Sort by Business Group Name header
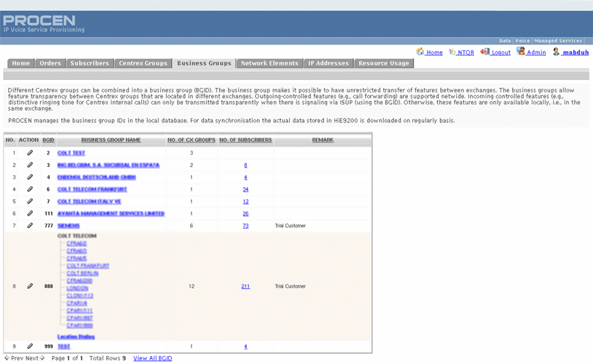This screenshot has height=364, width=593. coord(111,140)
